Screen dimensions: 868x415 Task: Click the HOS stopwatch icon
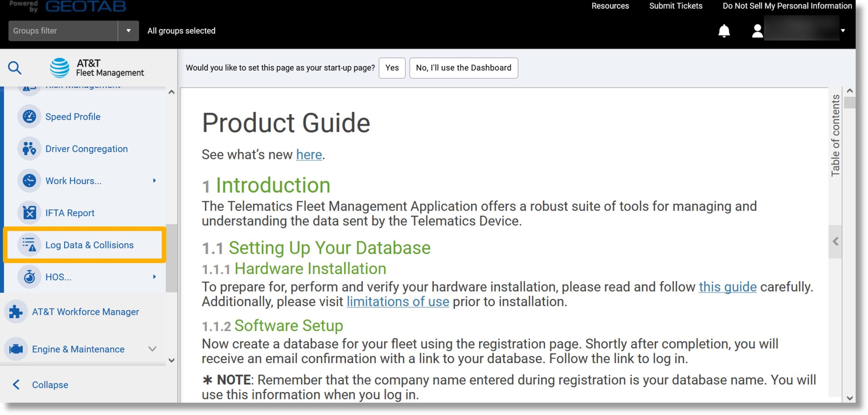click(29, 277)
